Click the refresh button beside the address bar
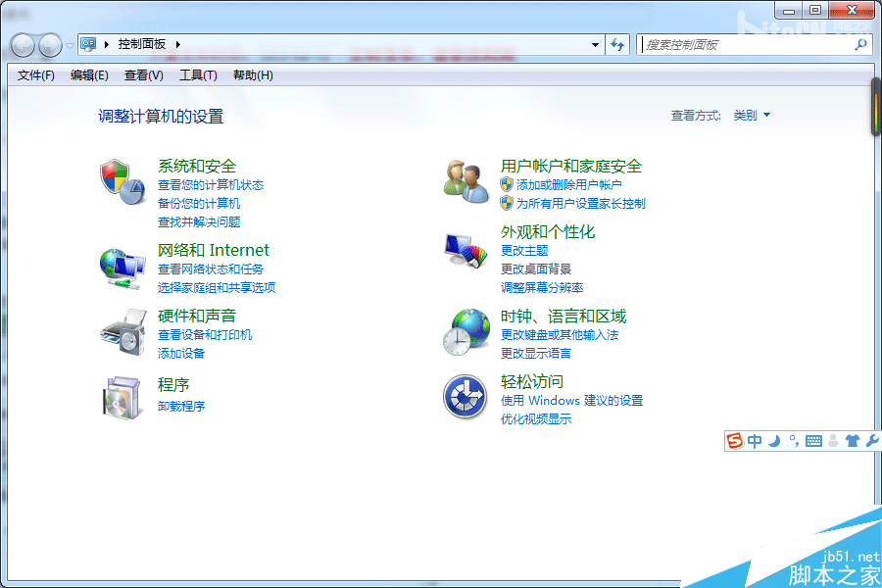Image resolution: width=882 pixels, height=588 pixels. [617, 44]
